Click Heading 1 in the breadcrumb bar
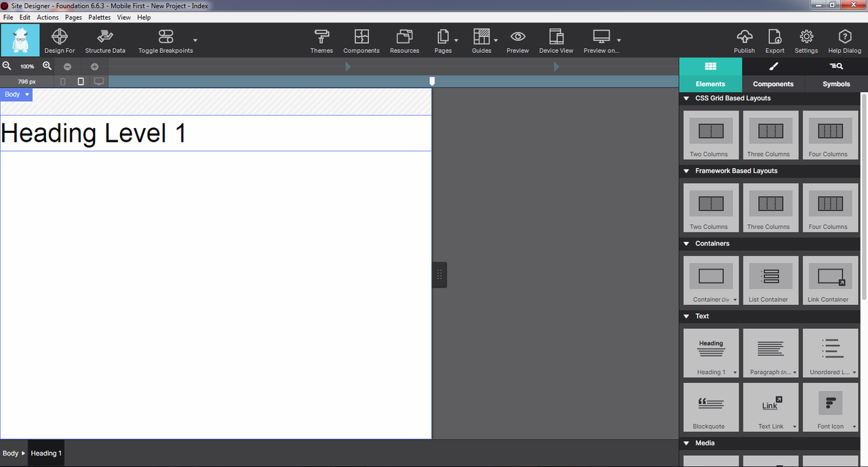Image resolution: width=868 pixels, height=467 pixels. pos(46,453)
